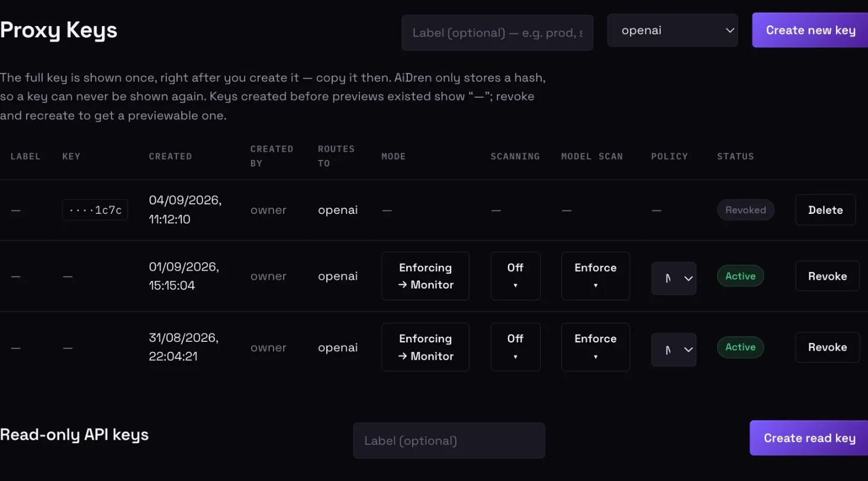Click the STATUS column header
Viewport: 868px width, 481px height.
[735, 156]
